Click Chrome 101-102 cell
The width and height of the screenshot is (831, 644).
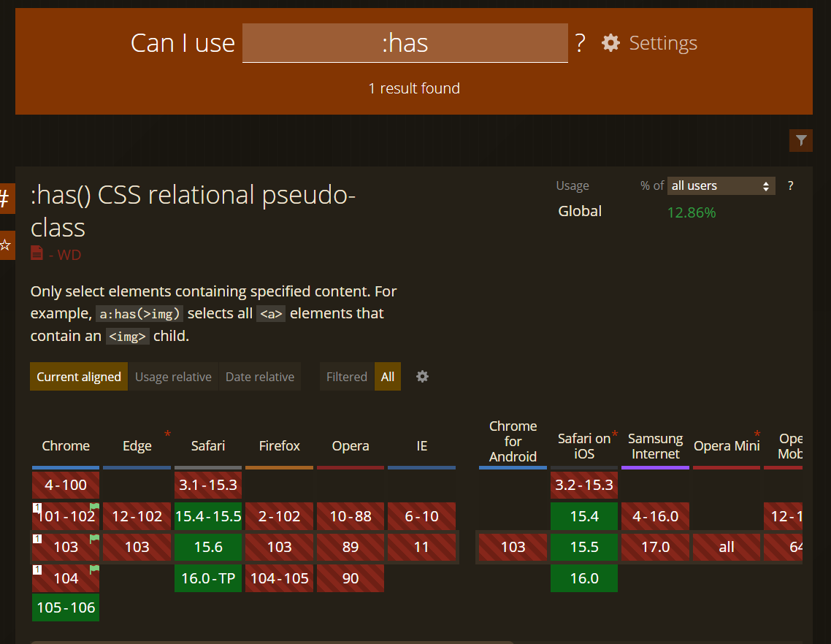[66, 516]
